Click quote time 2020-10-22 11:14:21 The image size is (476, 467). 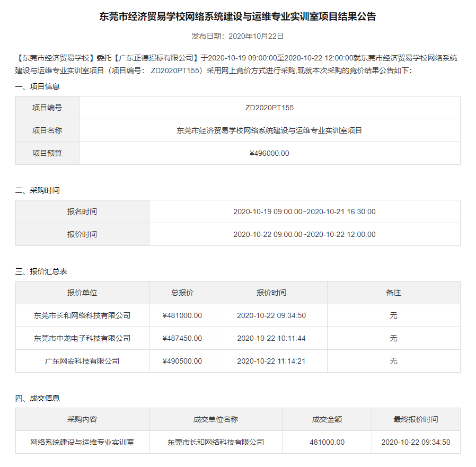pos(271,361)
